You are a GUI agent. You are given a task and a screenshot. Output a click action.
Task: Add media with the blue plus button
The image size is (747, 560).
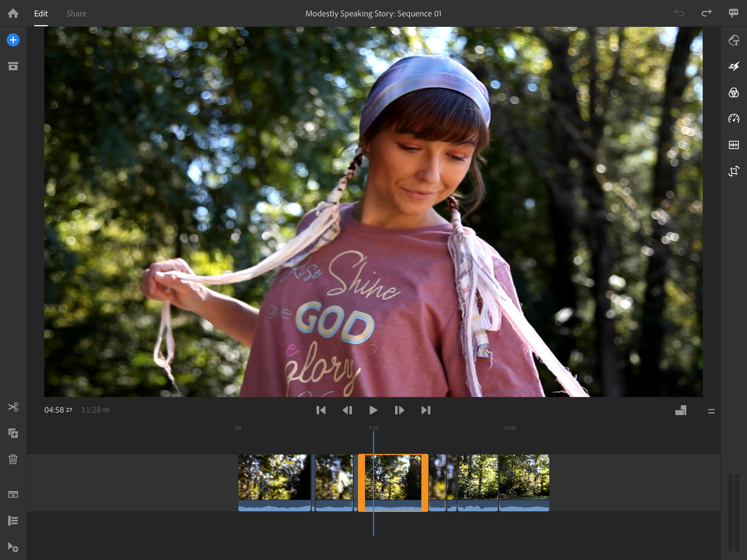pos(13,40)
